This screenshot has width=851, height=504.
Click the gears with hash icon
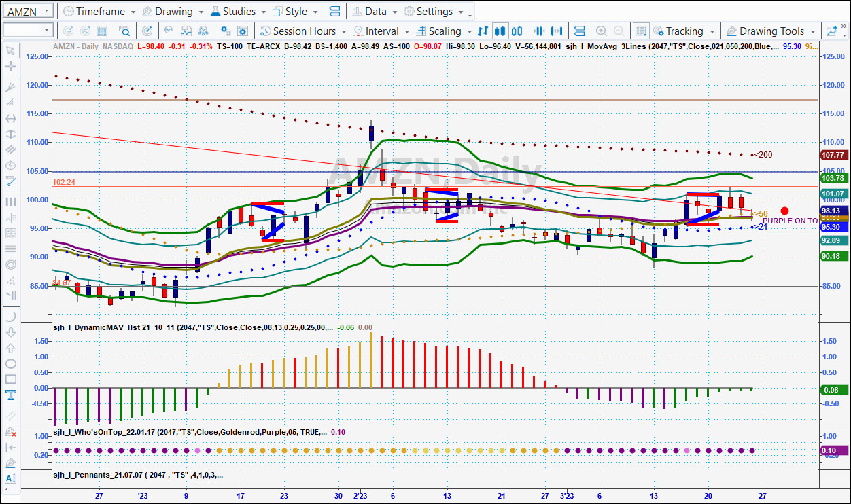coord(226,31)
